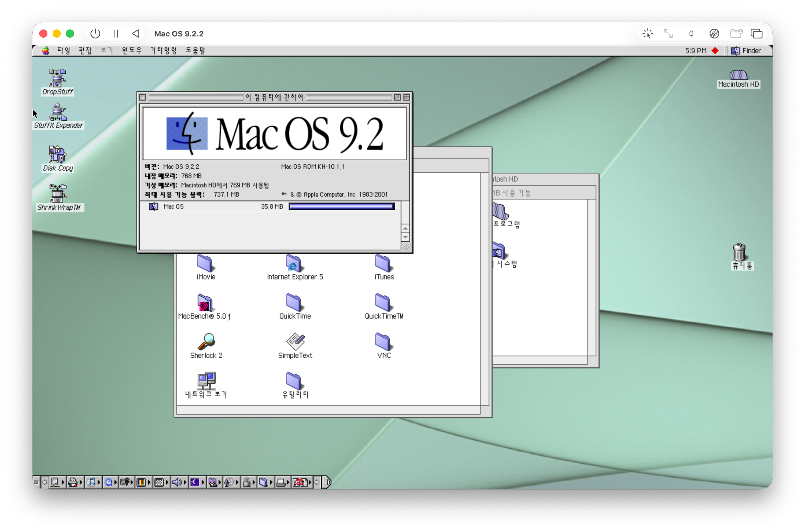Select the trash can desktop icon
The image size is (805, 532).
click(739, 252)
